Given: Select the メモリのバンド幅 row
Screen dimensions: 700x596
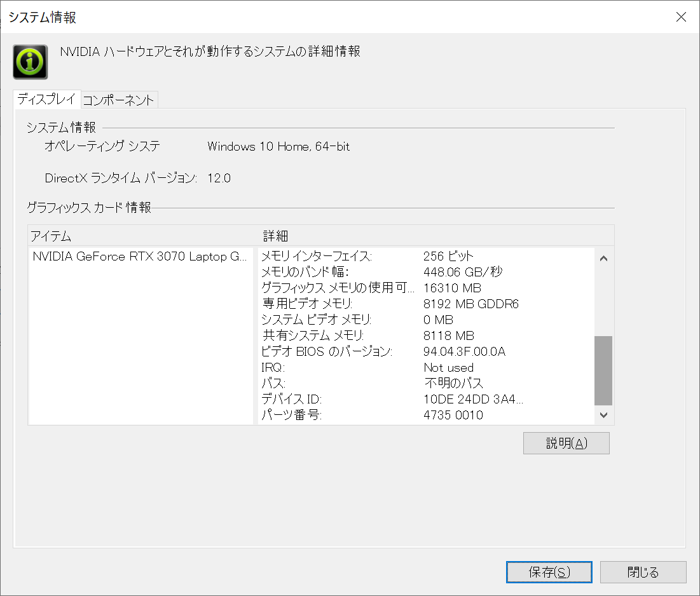Looking at the screenshot, I should (x=427, y=272).
